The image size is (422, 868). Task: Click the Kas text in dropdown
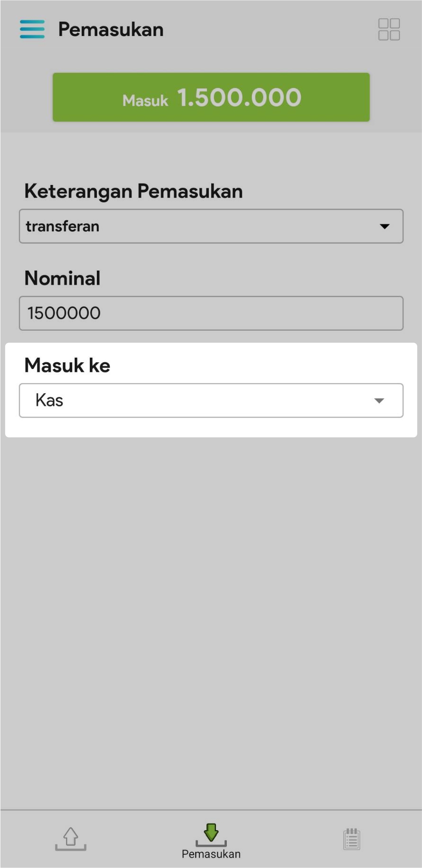[x=49, y=400]
